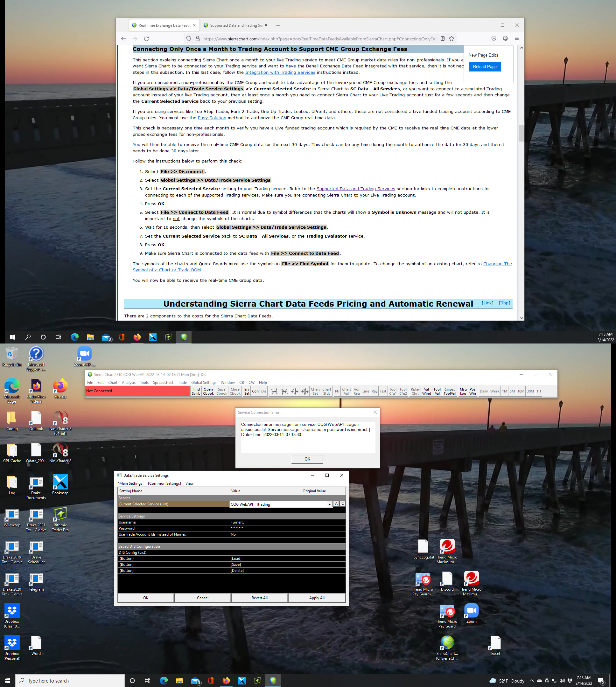Click the Type here to search box
This screenshot has height=687, width=616.
click(x=70, y=681)
